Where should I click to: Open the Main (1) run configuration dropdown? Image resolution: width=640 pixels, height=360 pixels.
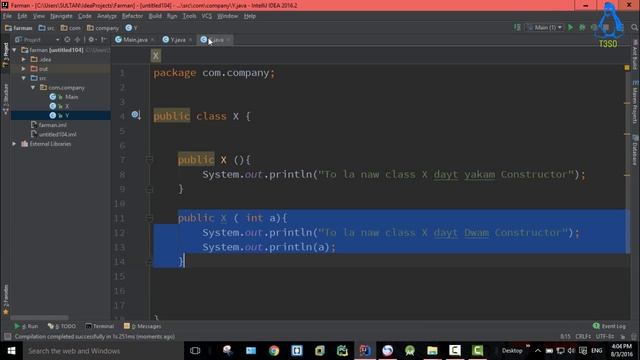tap(545, 27)
